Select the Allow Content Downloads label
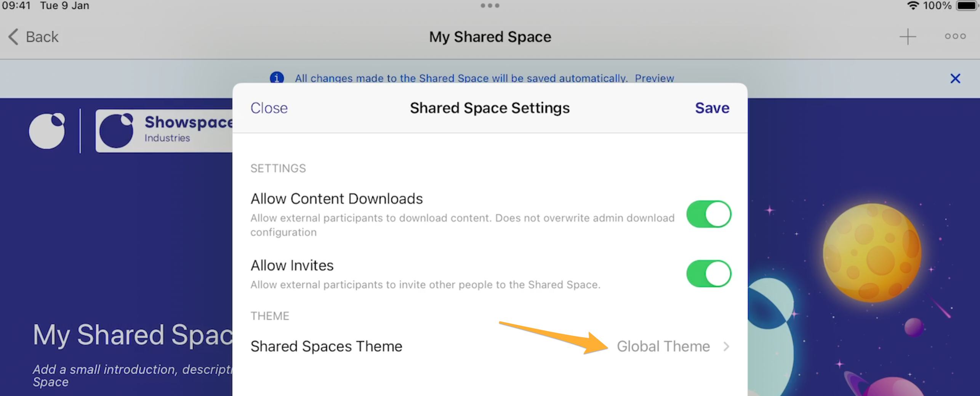The width and height of the screenshot is (980, 396). [x=336, y=199]
